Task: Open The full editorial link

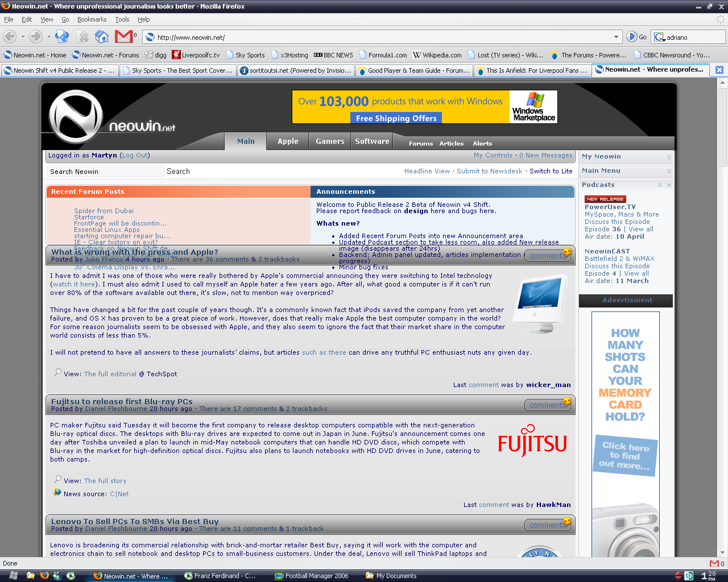Action: tap(110, 374)
